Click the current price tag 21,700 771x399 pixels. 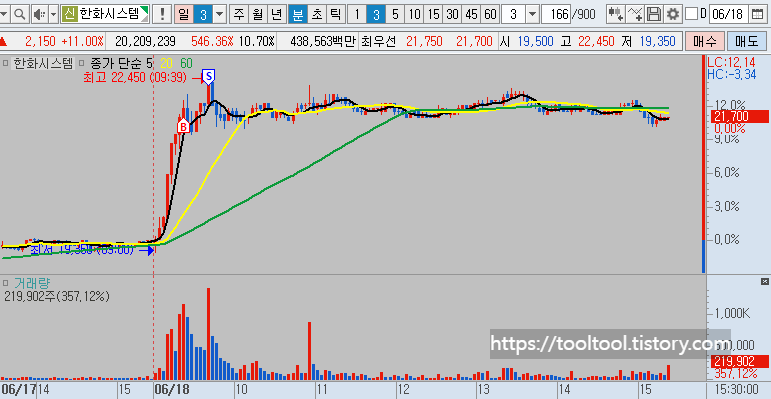point(739,117)
